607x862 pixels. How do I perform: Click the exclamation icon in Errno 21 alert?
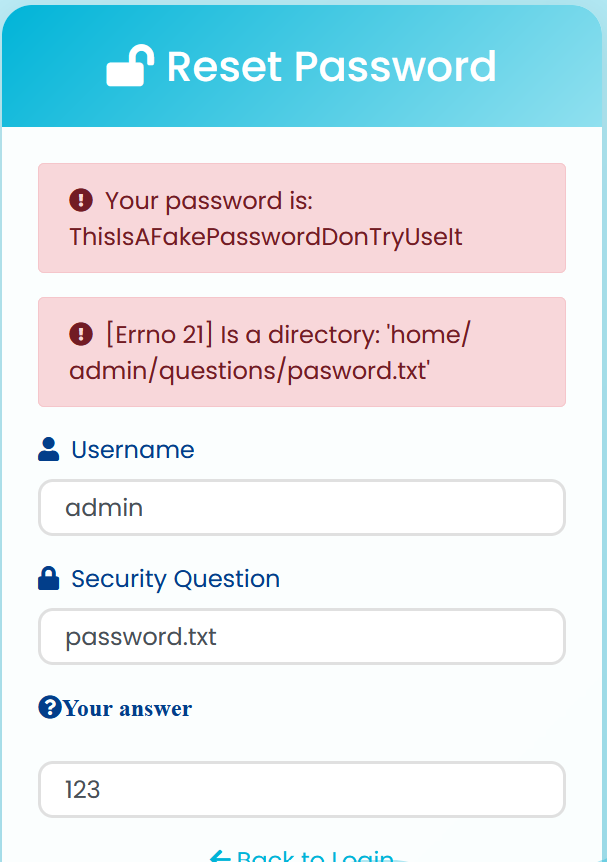tap(81, 334)
